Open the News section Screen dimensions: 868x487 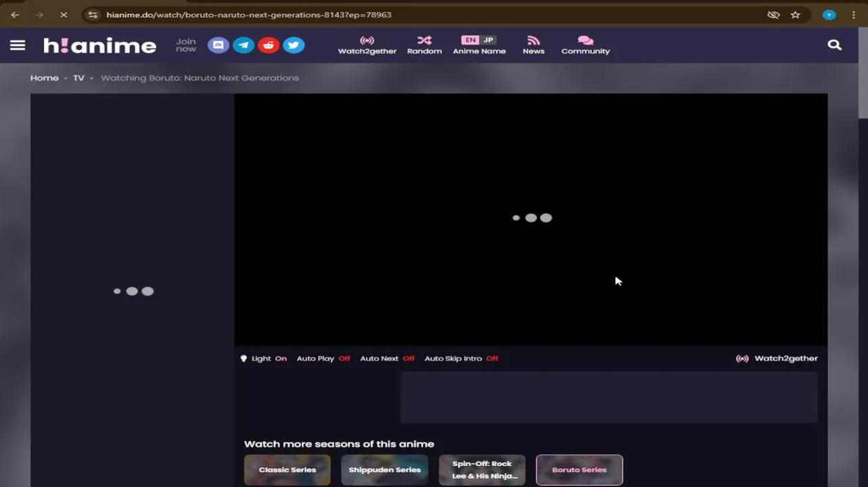(533, 45)
